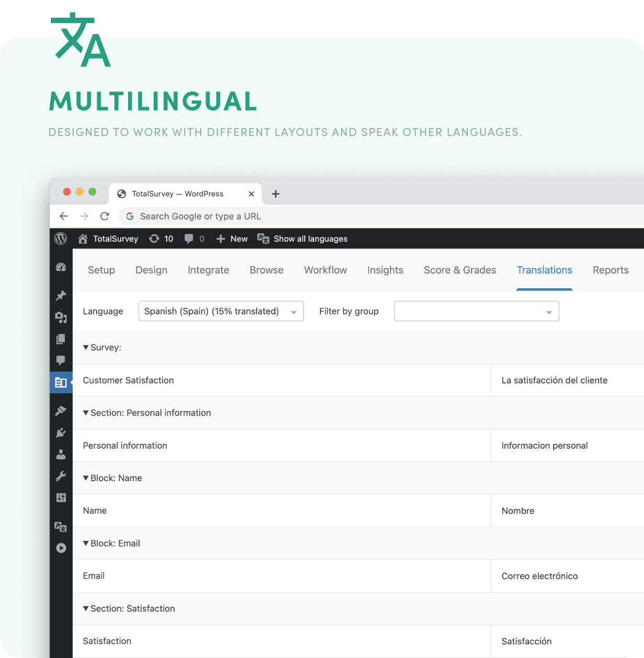Image resolution: width=644 pixels, height=658 pixels.
Task: Switch to the Integrate tab
Action: tap(209, 270)
